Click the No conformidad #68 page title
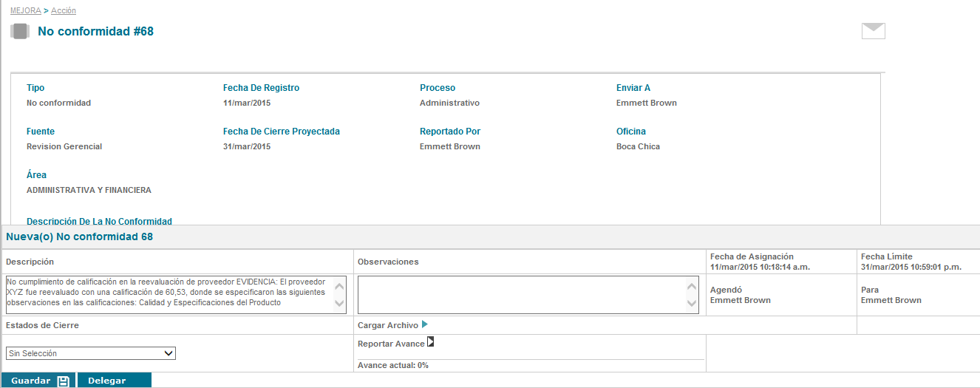The image size is (980, 388). coord(95,31)
